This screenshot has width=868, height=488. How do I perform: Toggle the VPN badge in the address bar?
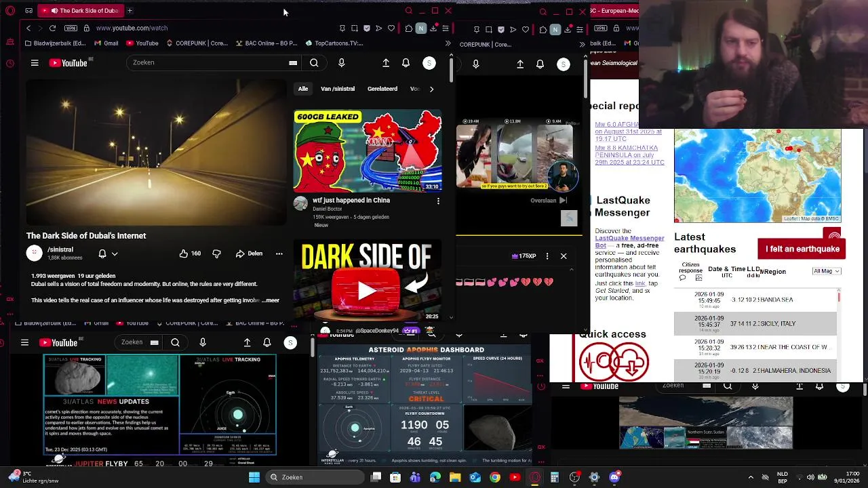pos(71,28)
